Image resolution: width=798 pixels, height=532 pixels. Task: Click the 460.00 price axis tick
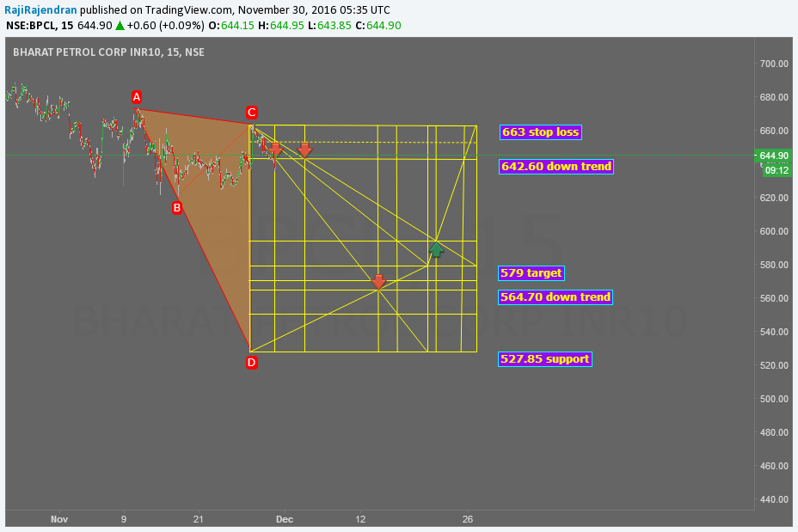[x=774, y=467]
